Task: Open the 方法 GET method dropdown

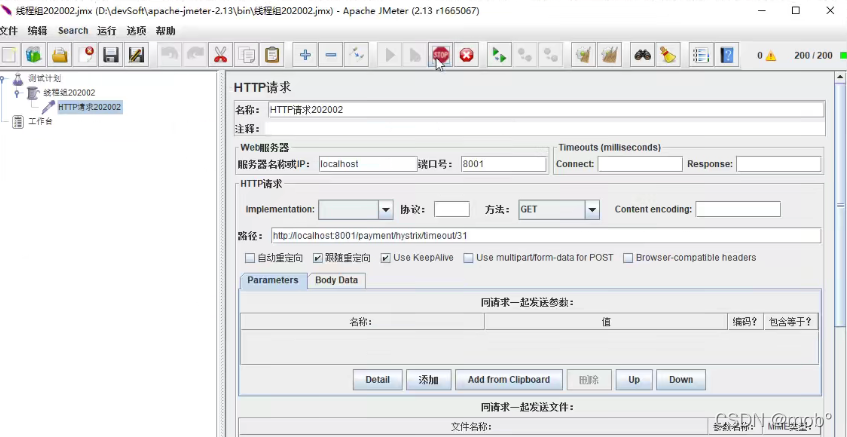Action: 592,210
